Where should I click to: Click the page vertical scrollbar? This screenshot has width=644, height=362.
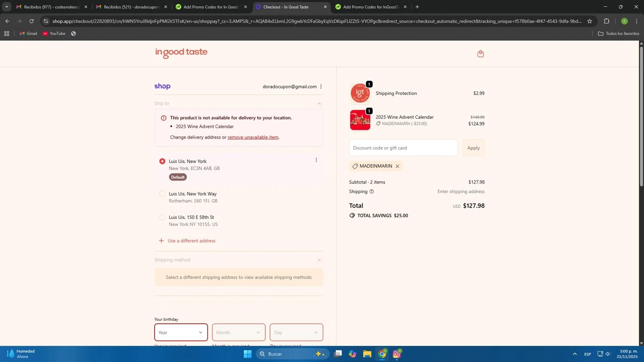tap(641, 116)
